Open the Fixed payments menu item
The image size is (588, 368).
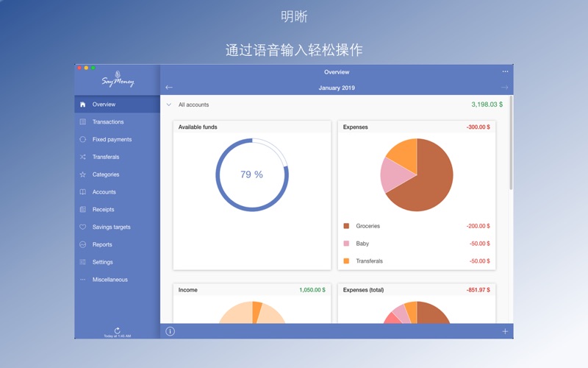pos(118,139)
